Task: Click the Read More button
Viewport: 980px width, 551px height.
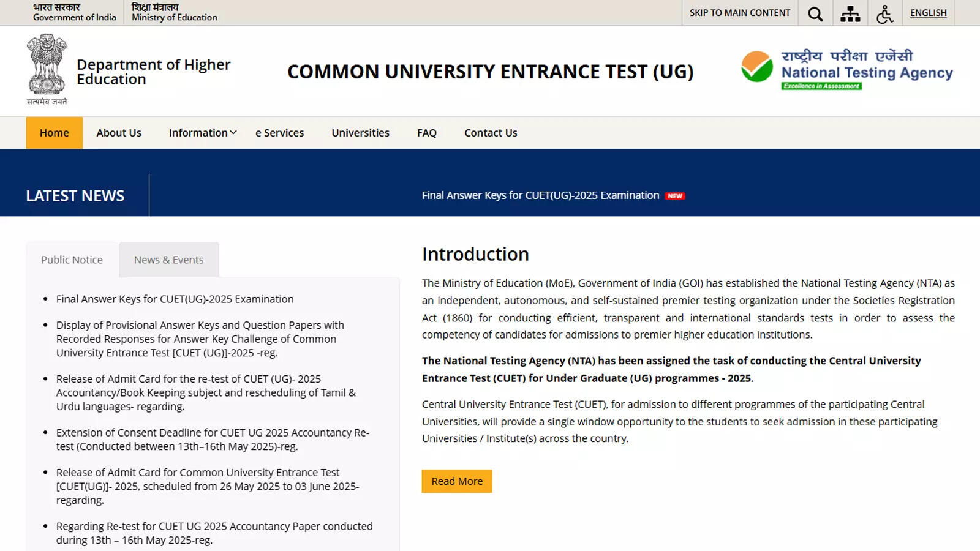Action: 457,481
